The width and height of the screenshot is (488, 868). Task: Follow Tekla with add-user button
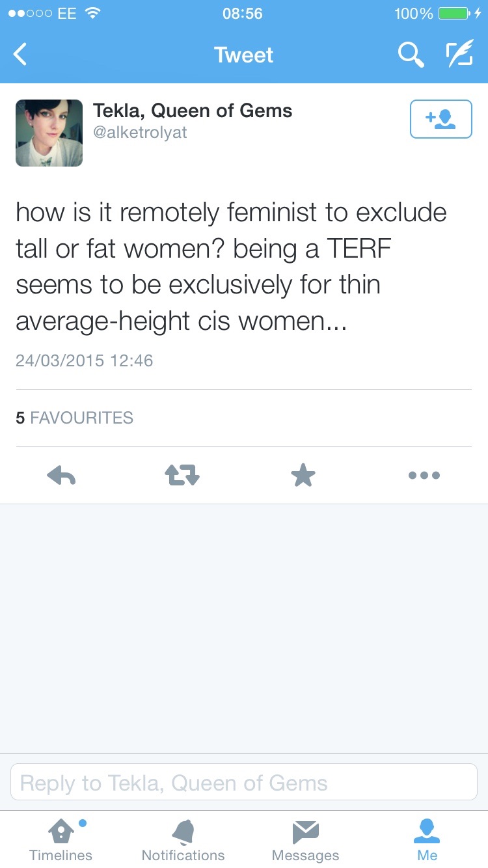(441, 119)
